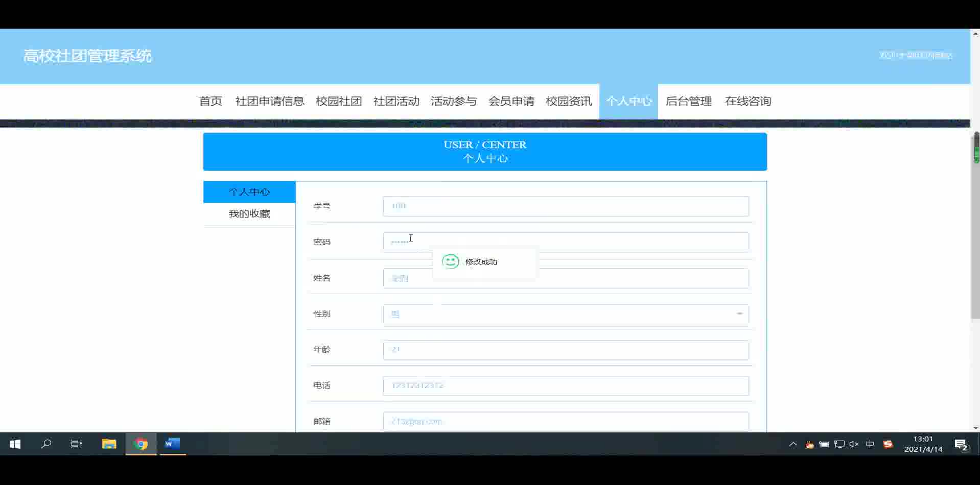Open clock showing 13:01
Image resolution: width=980 pixels, height=485 pixels.
click(x=923, y=444)
